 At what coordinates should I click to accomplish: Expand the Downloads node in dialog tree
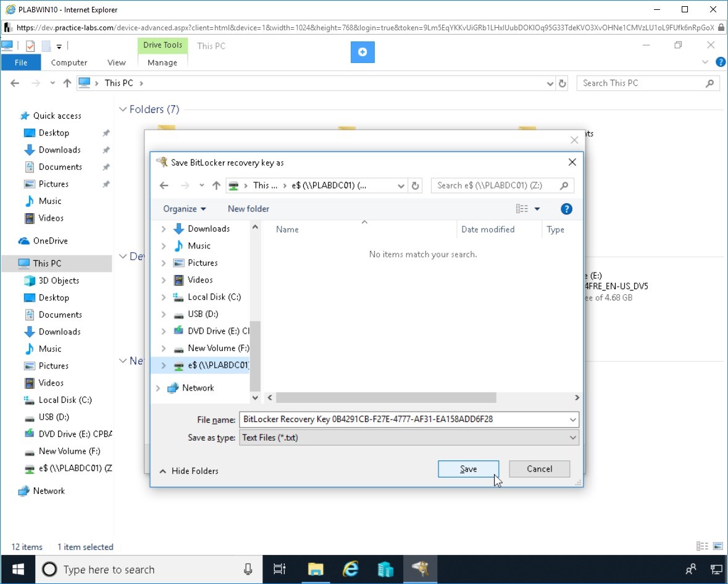tap(164, 229)
